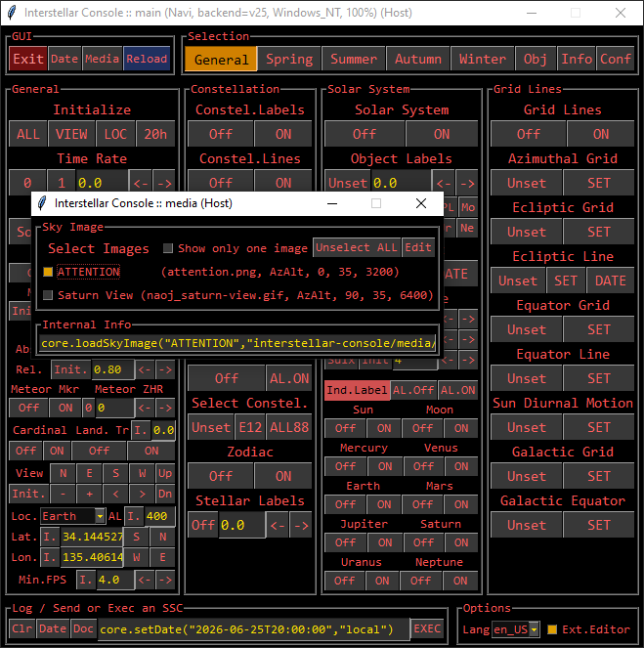Turn Sun label ON
The image size is (644, 648).
(x=384, y=428)
